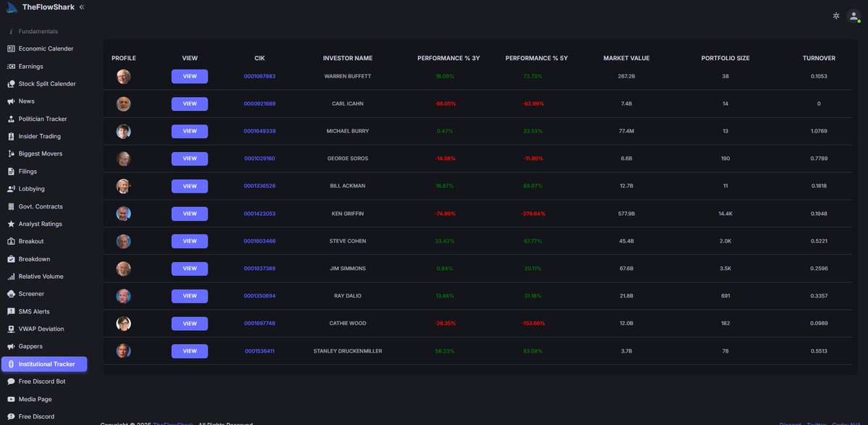Screen dimensions: 868x425
Task: Click the News megaphone icon
Action: (x=11, y=101)
